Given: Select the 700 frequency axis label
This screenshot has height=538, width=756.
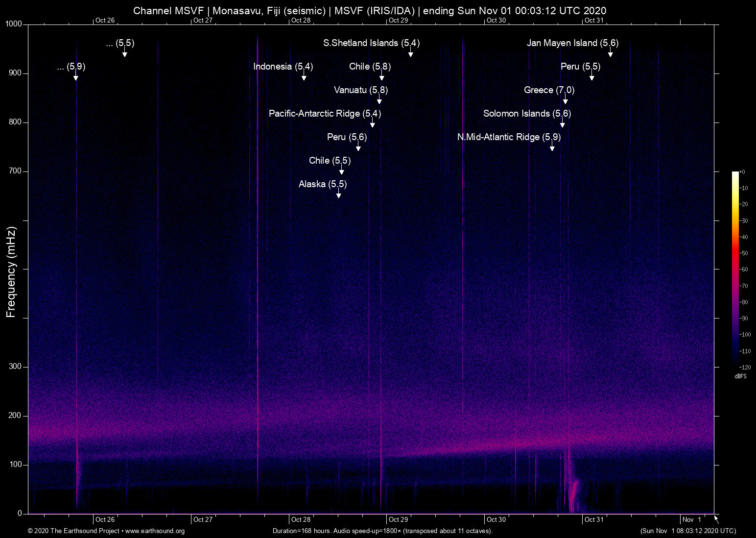Looking at the screenshot, I should pos(16,171).
